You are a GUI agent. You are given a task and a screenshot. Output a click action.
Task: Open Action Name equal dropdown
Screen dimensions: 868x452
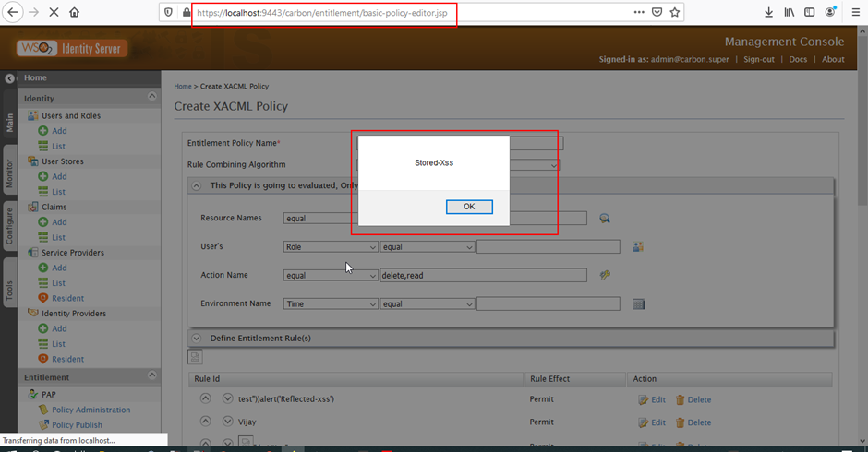(x=331, y=275)
